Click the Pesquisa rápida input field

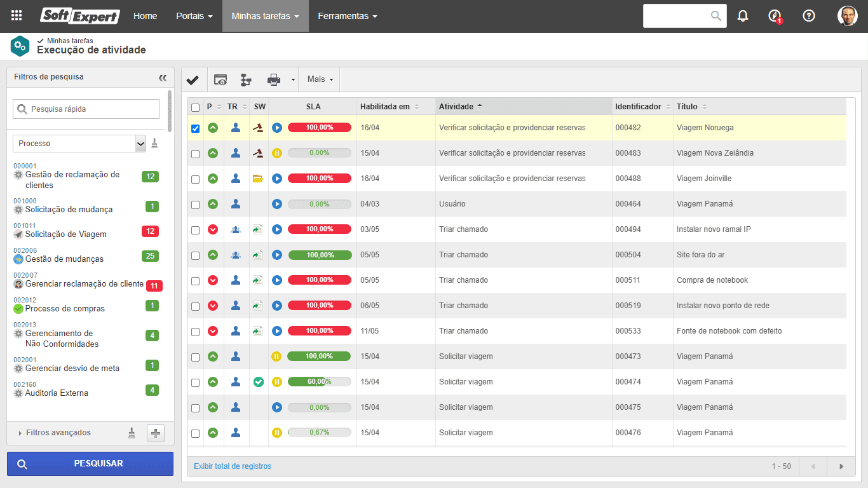click(86, 109)
